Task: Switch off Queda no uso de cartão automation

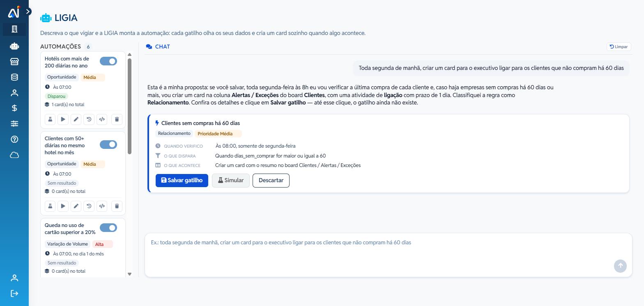Action: tap(108, 228)
